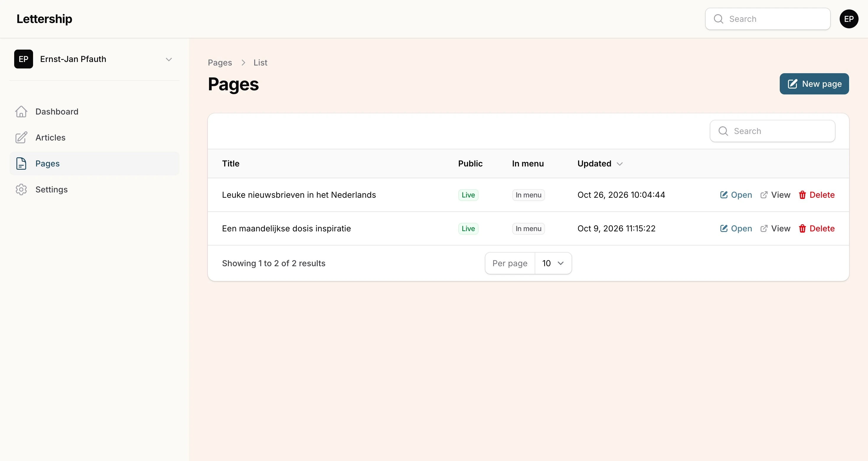Click the Pages document icon in sidebar
868x461 pixels.
[21, 163]
